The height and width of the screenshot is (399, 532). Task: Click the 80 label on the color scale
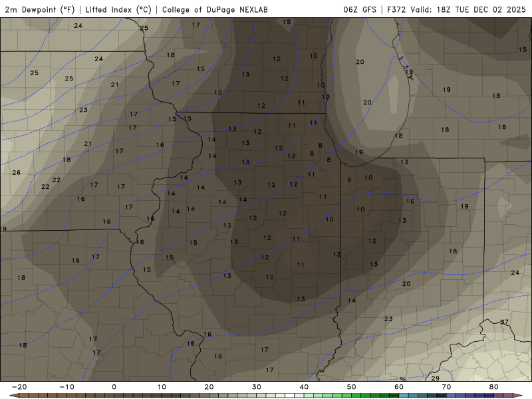[x=494, y=387]
